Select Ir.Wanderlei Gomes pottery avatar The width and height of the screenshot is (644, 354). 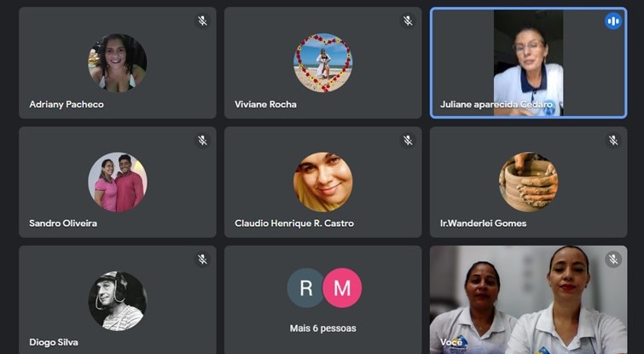[x=528, y=182]
